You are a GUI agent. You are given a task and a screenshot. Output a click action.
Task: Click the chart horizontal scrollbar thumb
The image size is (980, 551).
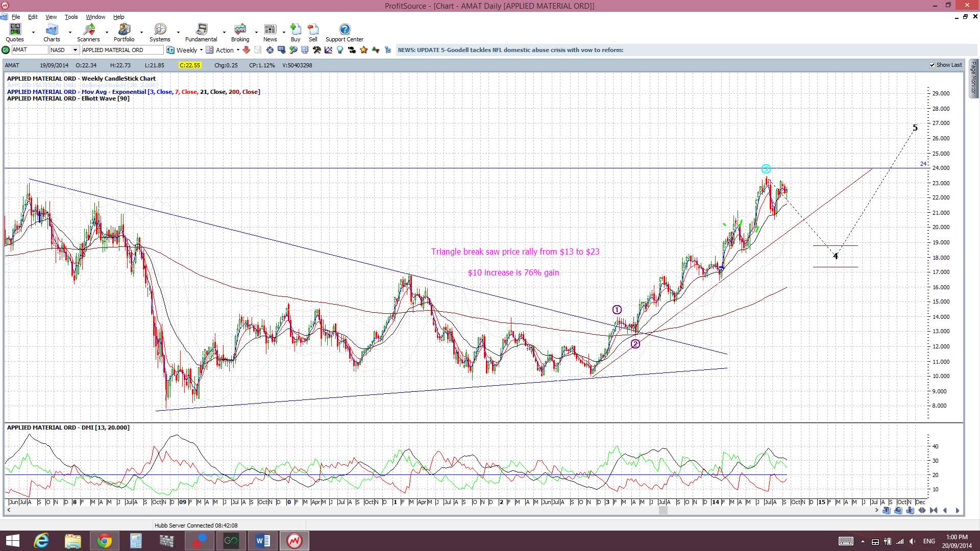click(x=663, y=510)
